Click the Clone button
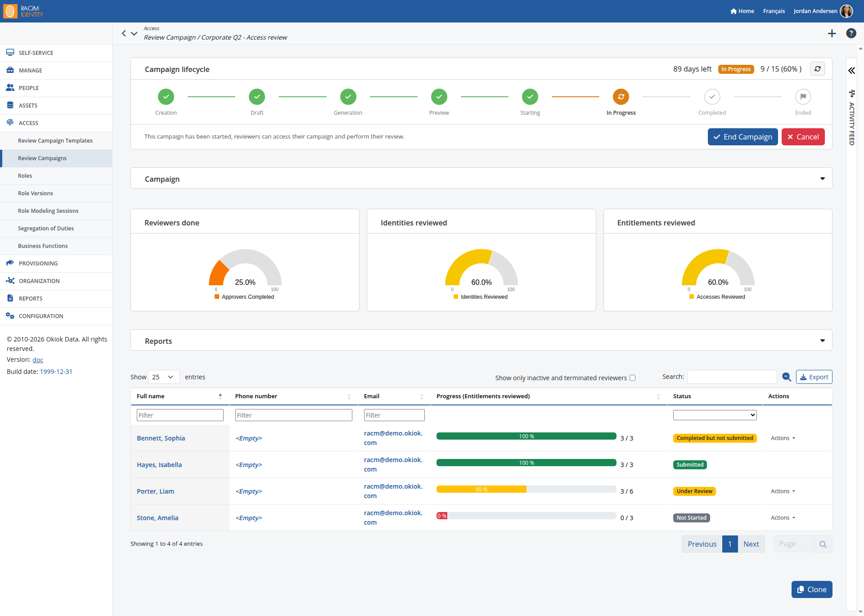This screenshot has width=864, height=616. pyautogui.click(x=812, y=589)
